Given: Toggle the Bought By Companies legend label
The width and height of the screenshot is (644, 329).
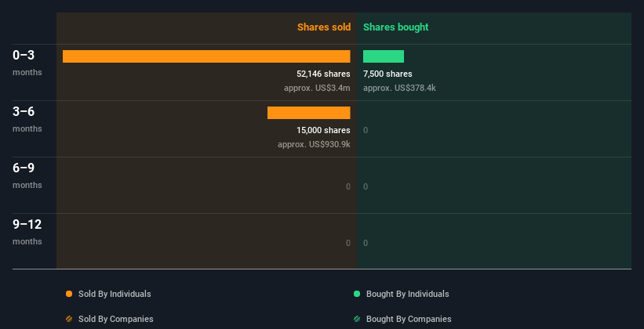Looking at the screenshot, I should tap(409, 319).
